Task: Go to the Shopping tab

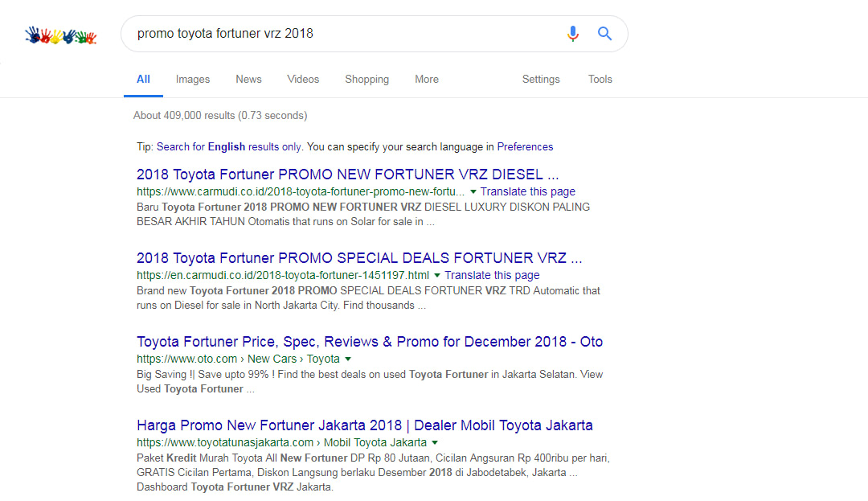Action: pos(367,79)
